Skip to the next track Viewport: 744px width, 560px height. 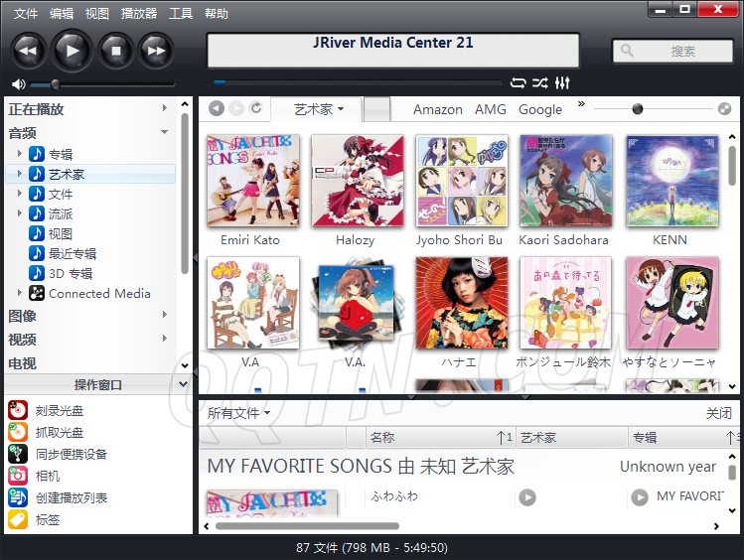(155, 49)
